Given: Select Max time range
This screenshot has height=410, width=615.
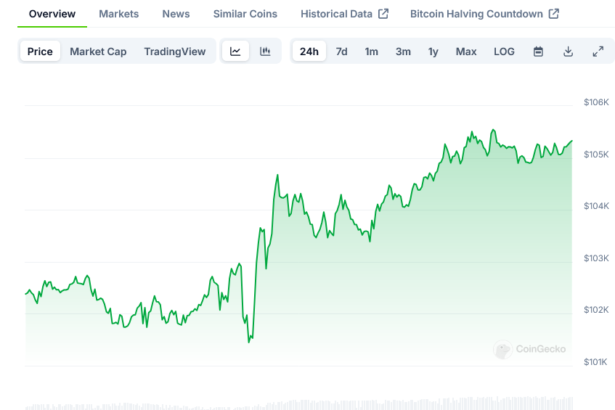Looking at the screenshot, I should (x=466, y=52).
